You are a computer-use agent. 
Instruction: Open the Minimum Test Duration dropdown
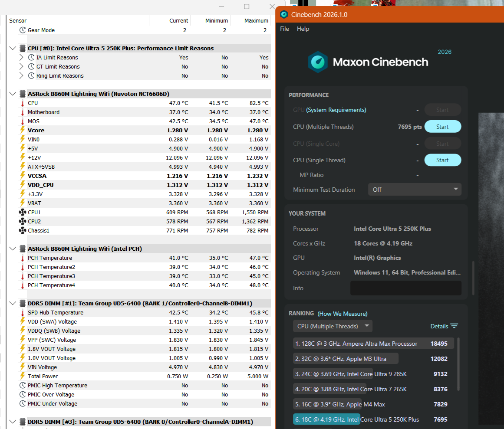[x=415, y=190]
